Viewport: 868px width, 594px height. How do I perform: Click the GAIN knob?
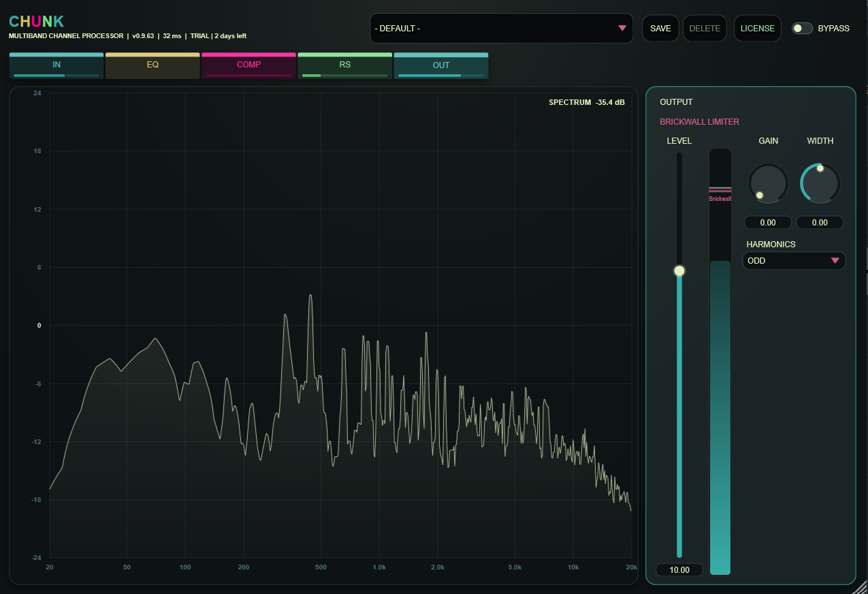[768, 183]
